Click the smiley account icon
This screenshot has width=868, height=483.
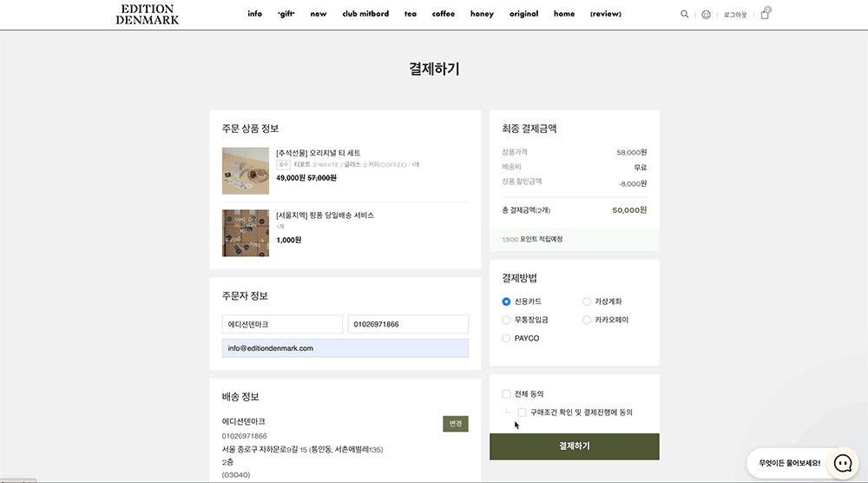706,15
